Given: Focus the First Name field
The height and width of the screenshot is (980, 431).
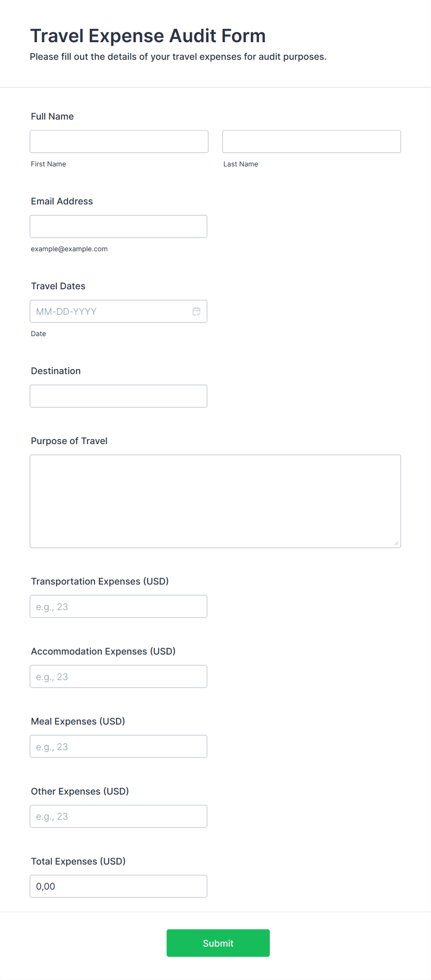Looking at the screenshot, I should [x=119, y=141].
